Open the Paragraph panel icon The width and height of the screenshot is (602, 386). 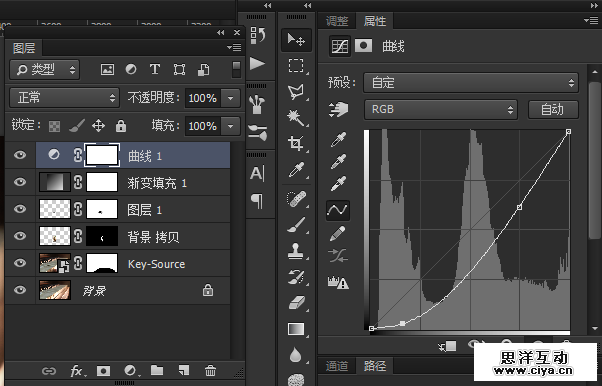pos(257,201)
